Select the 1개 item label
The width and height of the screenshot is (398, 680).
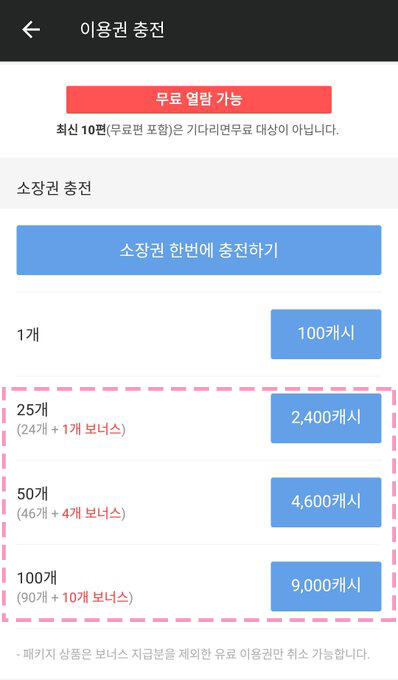[x=28, y=334]
